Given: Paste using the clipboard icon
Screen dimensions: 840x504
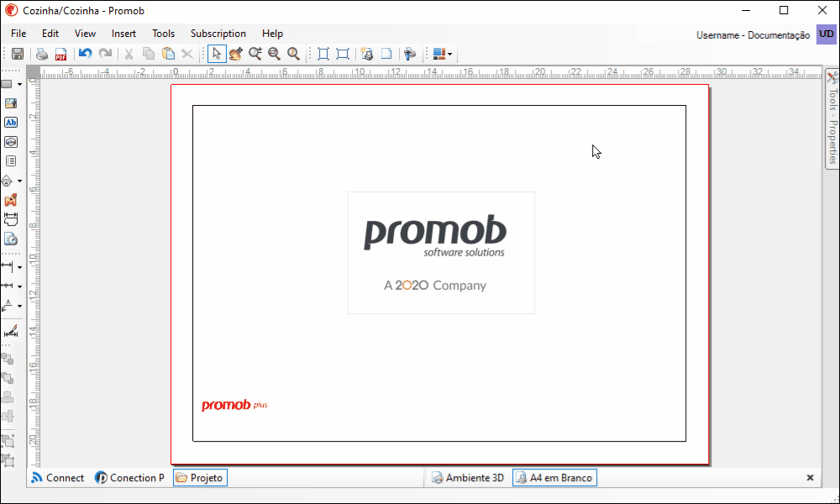Looking at the screenshot, I should click(x=168, y=54).
